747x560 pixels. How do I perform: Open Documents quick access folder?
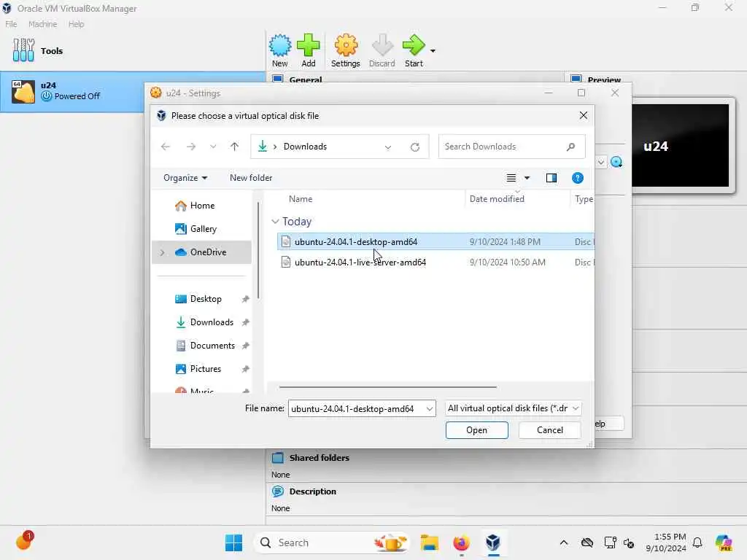tap(205, 346)
